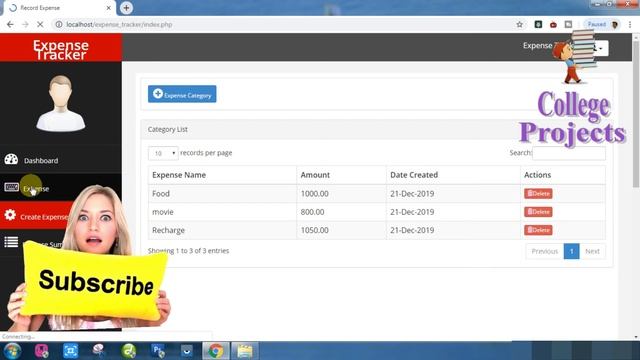Screen dimensions: 640x360
Task: Stop page loading with the X button
Action: [40, 24]
